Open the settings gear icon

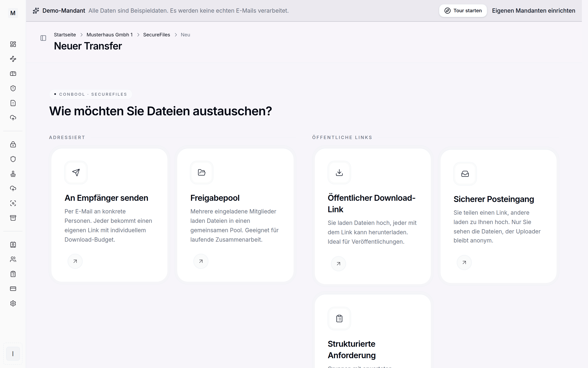[13, 304]
